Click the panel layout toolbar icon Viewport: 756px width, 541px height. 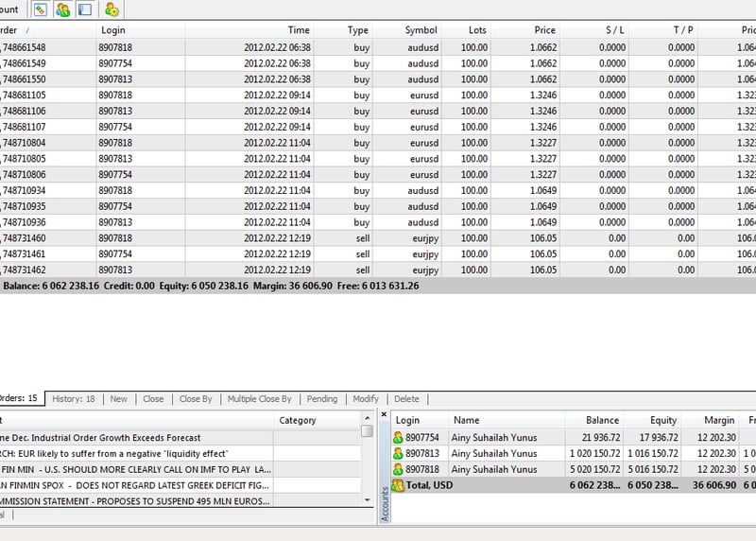pyautogui.click(x=85, y=9)
